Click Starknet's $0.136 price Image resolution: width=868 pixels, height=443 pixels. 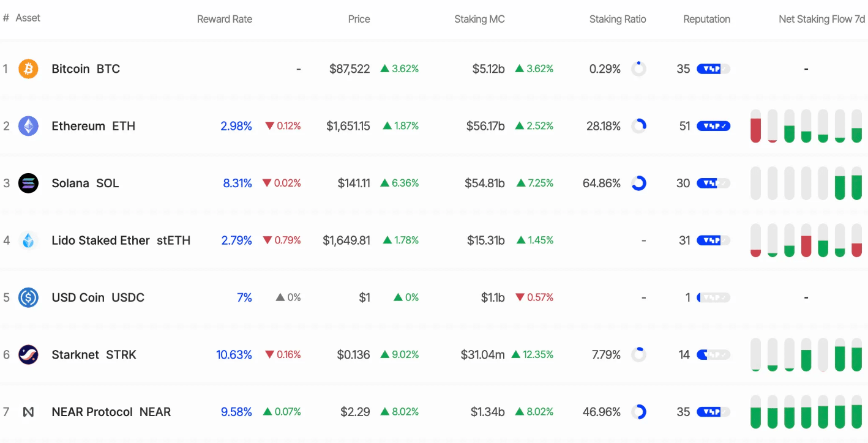click(x=354, y=355)
